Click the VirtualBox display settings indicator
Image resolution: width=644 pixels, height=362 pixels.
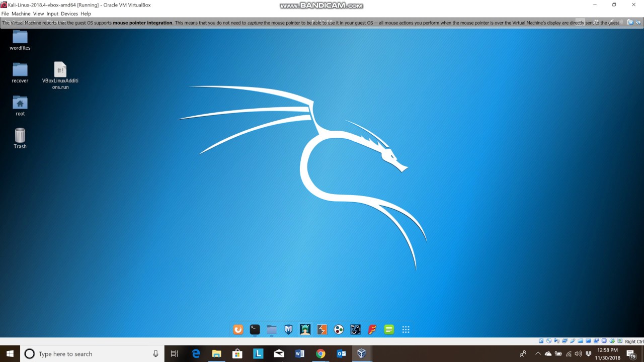click(589, 341)
